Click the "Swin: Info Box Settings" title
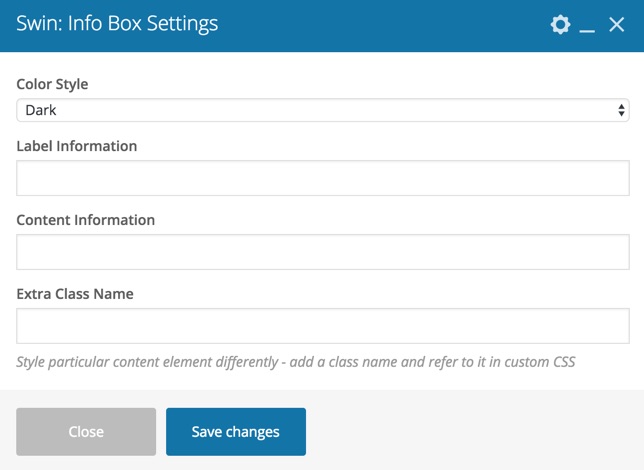The image size is (644, 470). pos(117,23)
